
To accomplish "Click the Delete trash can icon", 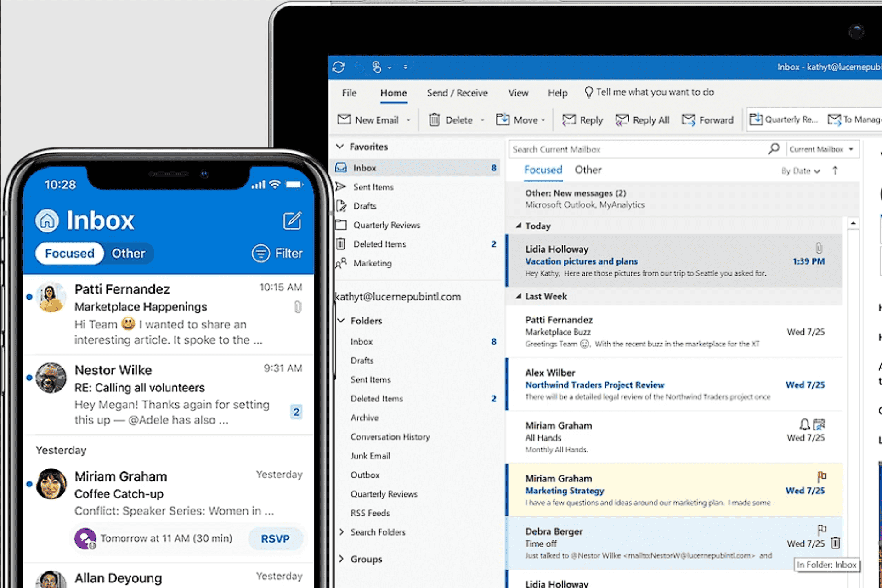I will 434,120.
